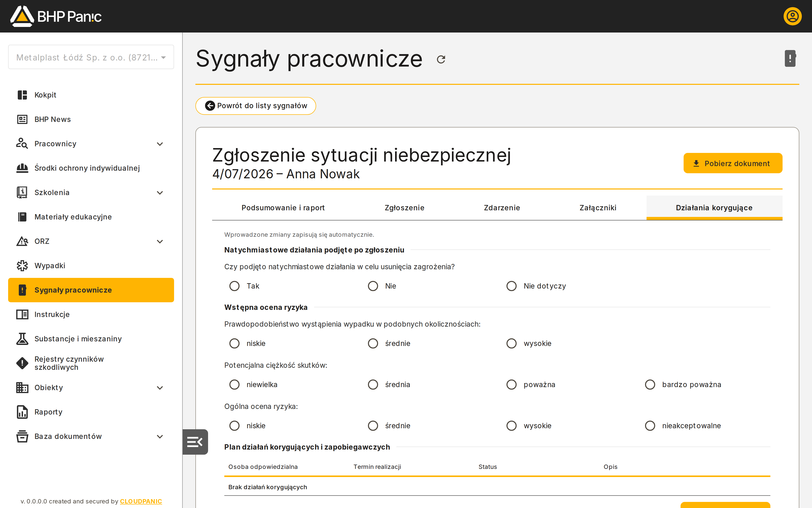Screen dimensions: 812x508
Task: Click the Status column header
Action: pos(487,467)
